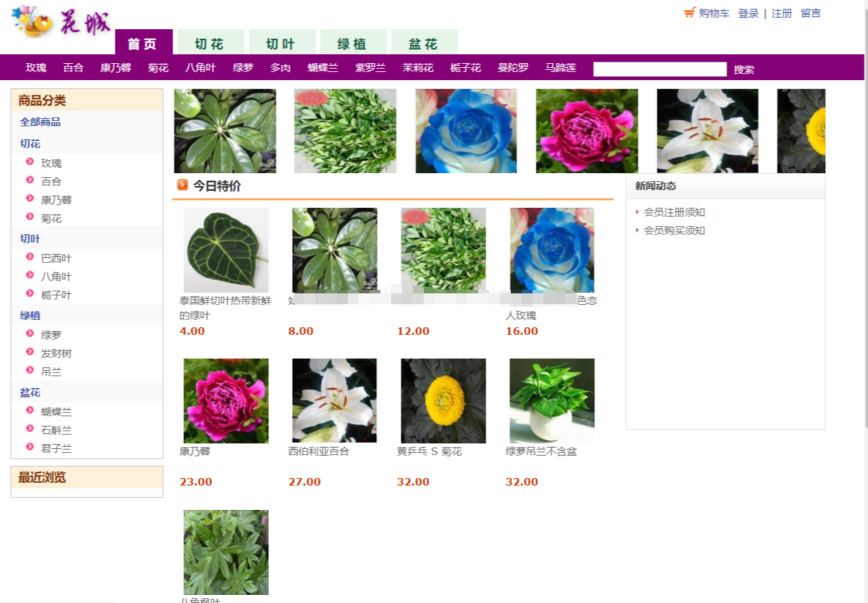868x603 pixels.
Task: Open the 栀子叶 sidebar category link
Action: click(x=56, y=295)
